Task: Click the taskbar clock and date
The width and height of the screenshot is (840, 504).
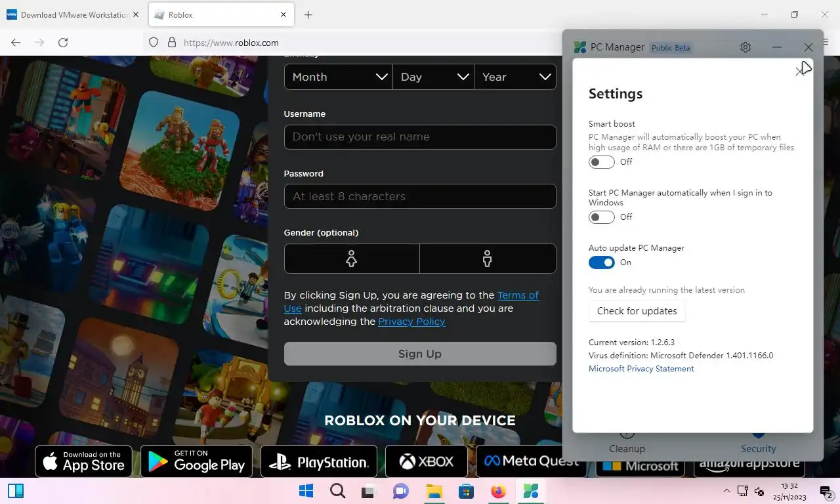Action: [x=789, y=491]
